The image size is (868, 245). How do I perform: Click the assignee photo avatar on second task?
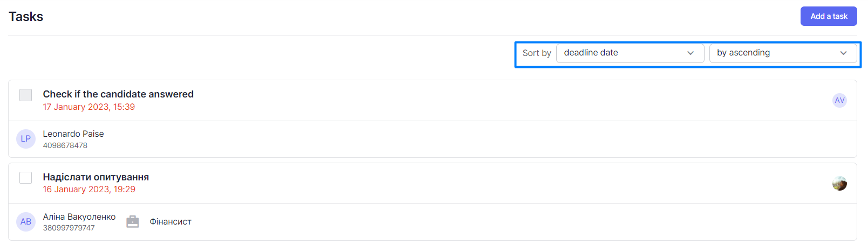839,184
